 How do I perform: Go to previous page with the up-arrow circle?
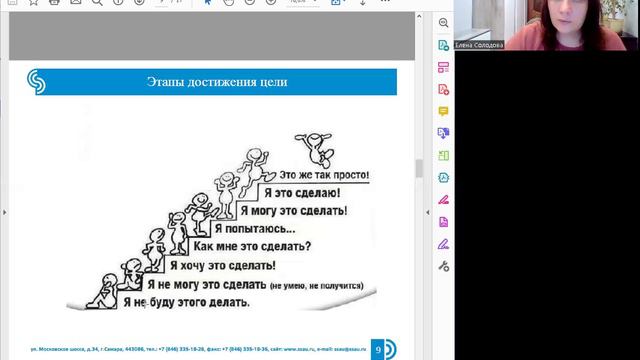[x=118, y=2]
